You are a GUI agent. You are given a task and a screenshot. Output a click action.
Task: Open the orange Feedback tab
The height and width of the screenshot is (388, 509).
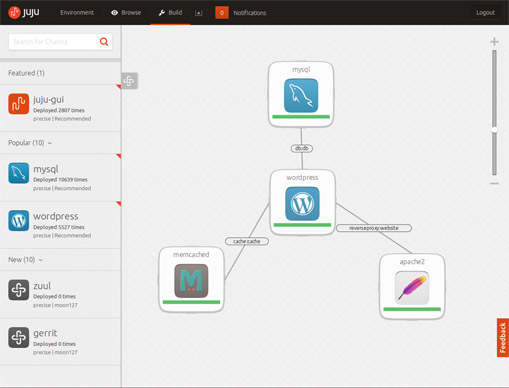[503, 338]
